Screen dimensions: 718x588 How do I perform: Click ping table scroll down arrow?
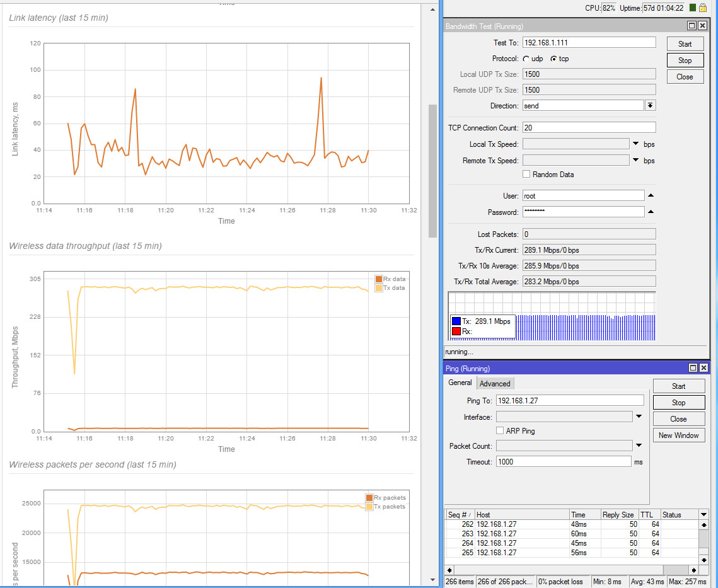point(704,560)
